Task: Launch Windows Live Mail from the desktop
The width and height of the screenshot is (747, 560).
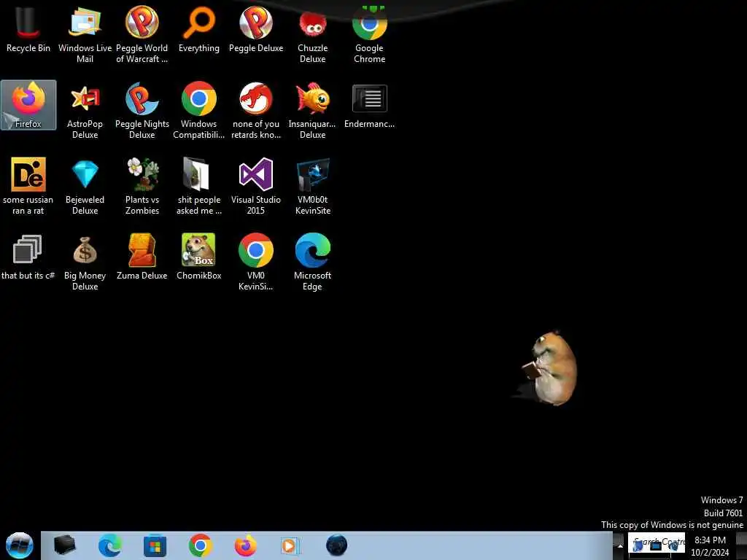Action: [x=85, y=34]
